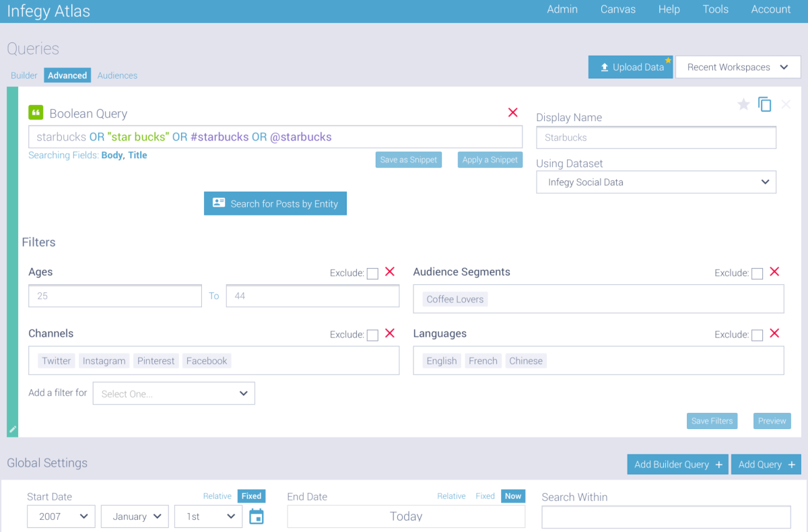Select the Coffee Lovers segment tag
Screen dimensions: 808x532
click(455, 299)
